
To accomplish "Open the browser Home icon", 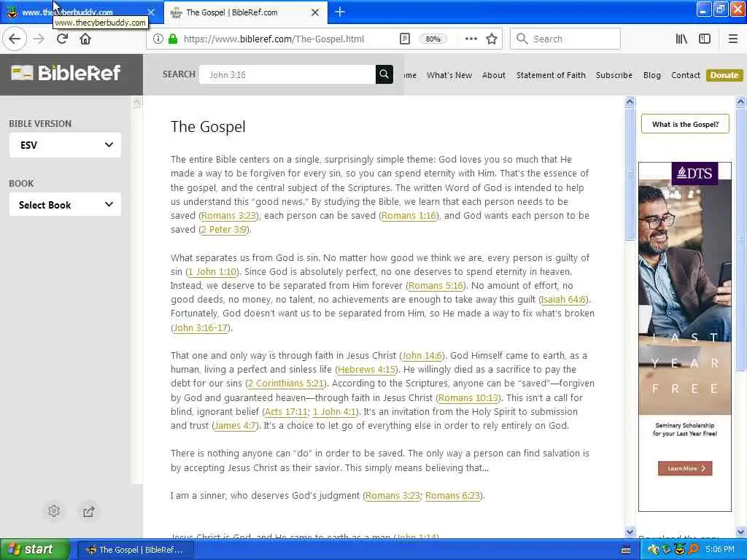I will (x=85, y=39).
